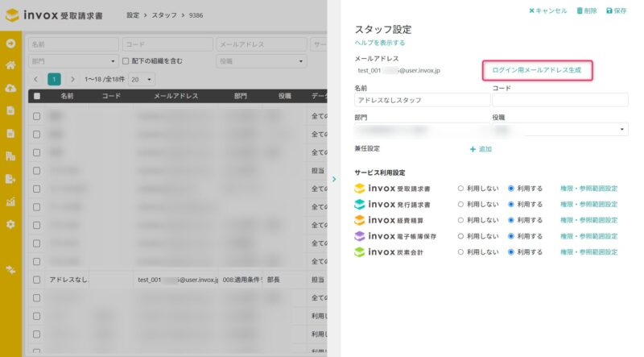The image size is (644, 357).
Task: Open 権限・参照範囲設定 for invox 発行請求書
Action: coord(589,204)
